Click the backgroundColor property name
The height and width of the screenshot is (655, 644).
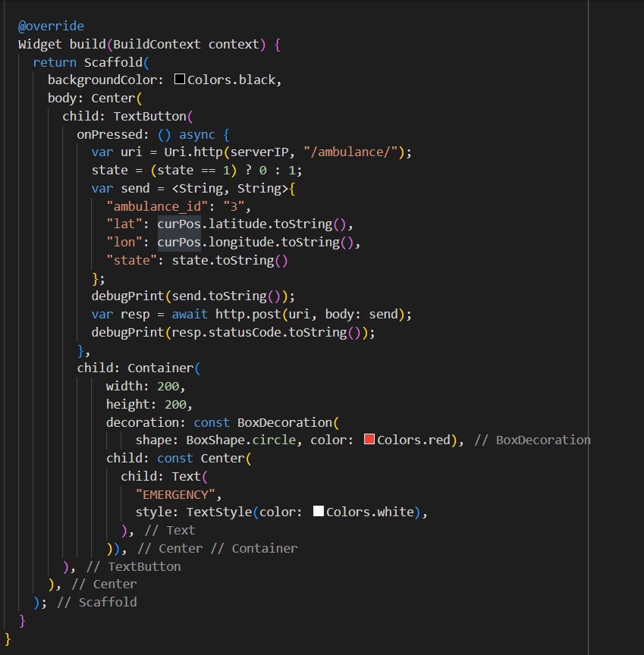[102, 80]
